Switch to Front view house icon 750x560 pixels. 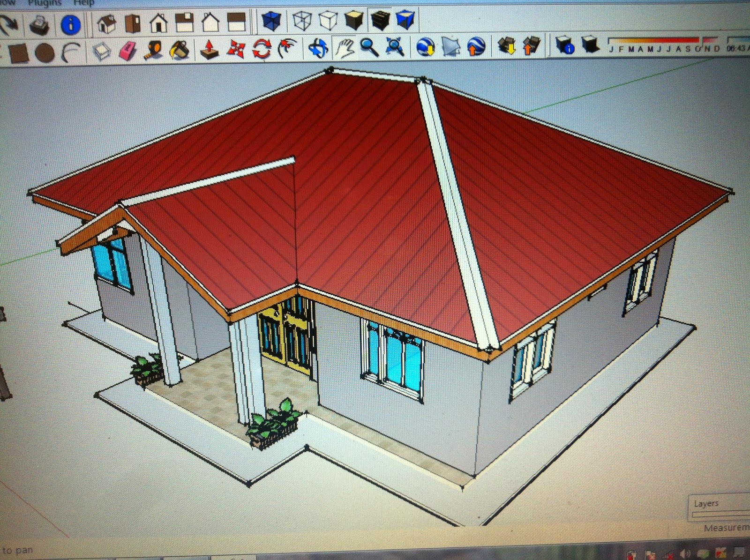158,23
